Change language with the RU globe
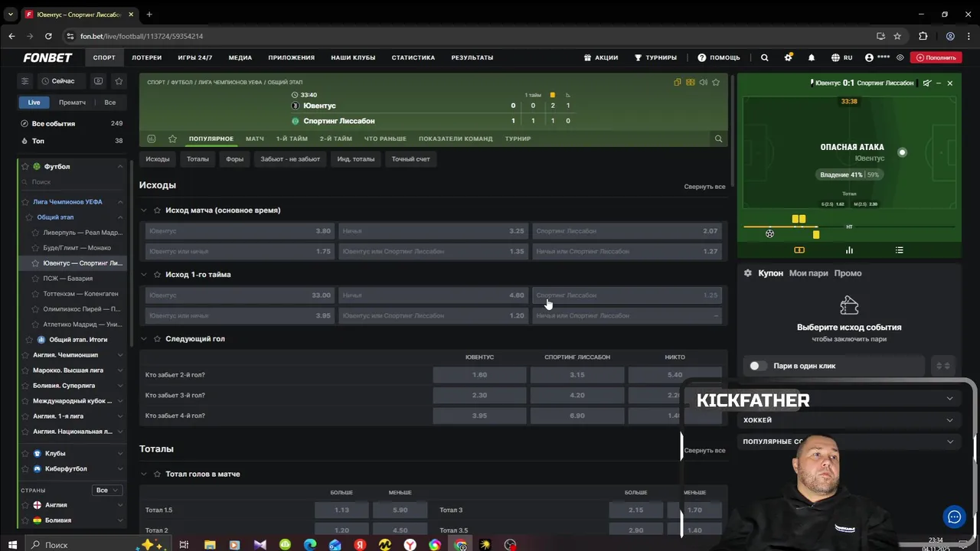This screenshot has height=551, width=980. (x=841, y=57)
